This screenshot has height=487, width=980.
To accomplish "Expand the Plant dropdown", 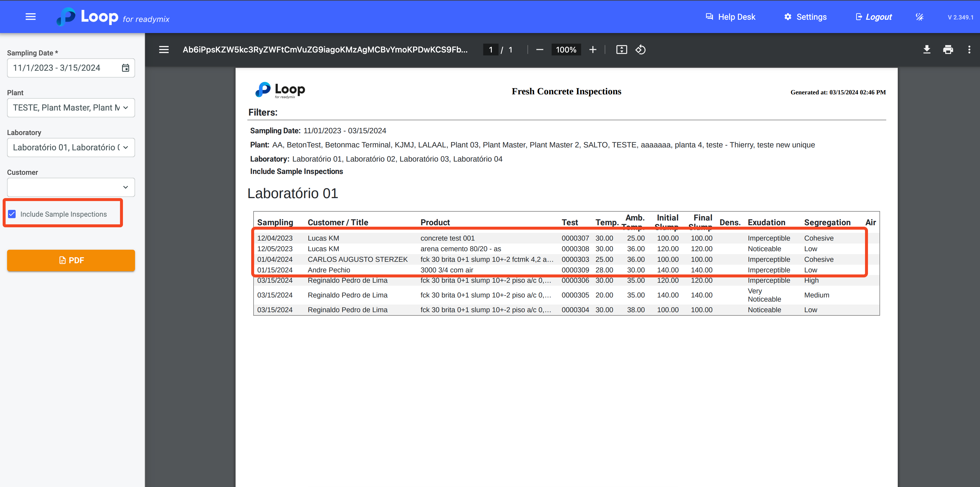I will 71,108.
